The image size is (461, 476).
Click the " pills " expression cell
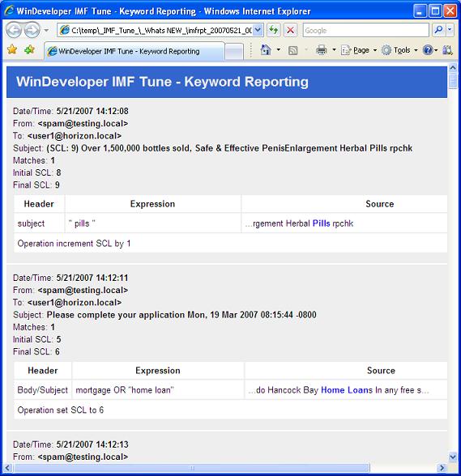153,223
